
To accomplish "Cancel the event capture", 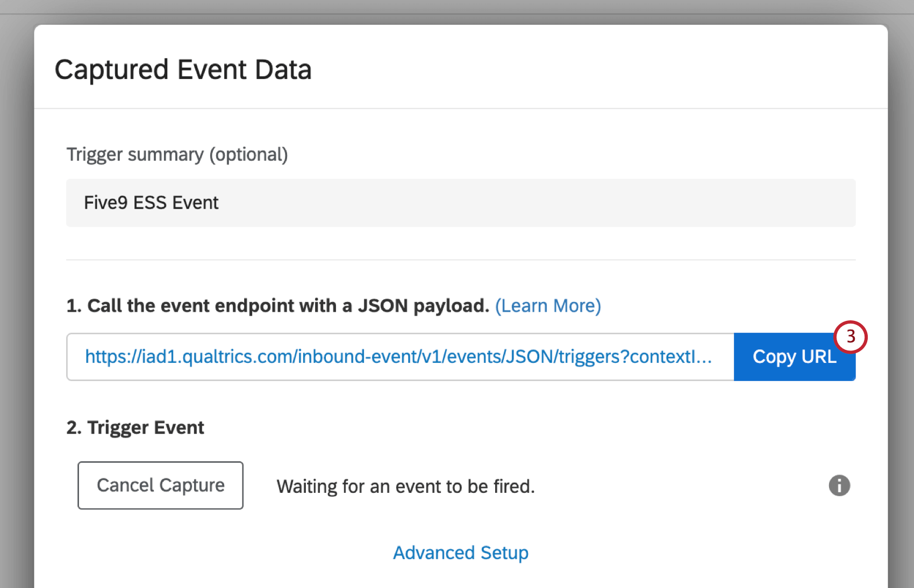I will coord(160,485).
